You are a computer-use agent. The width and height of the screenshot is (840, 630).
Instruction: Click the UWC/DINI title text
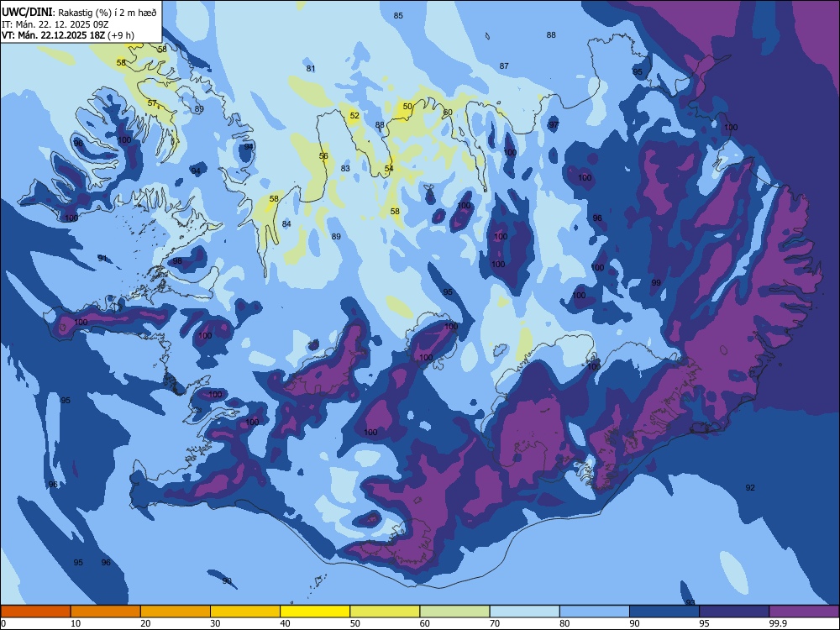tap(27, 13)
